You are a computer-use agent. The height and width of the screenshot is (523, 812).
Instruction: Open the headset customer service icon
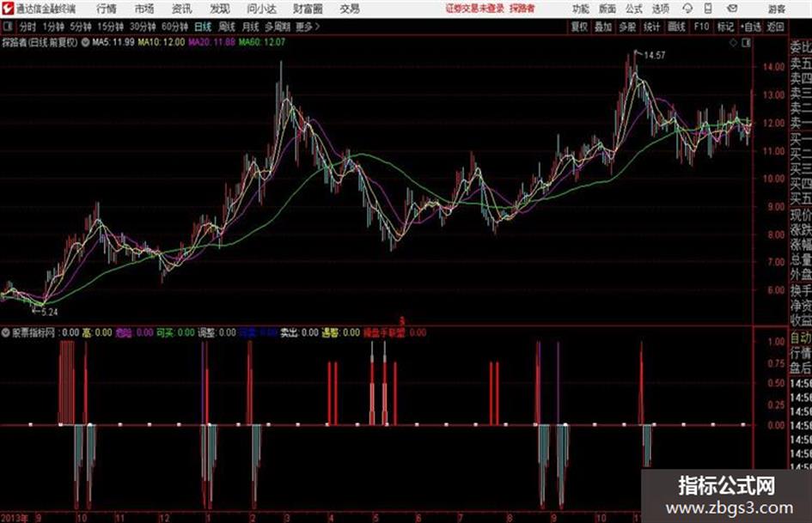pyautogui.click(x=687, y=9)
